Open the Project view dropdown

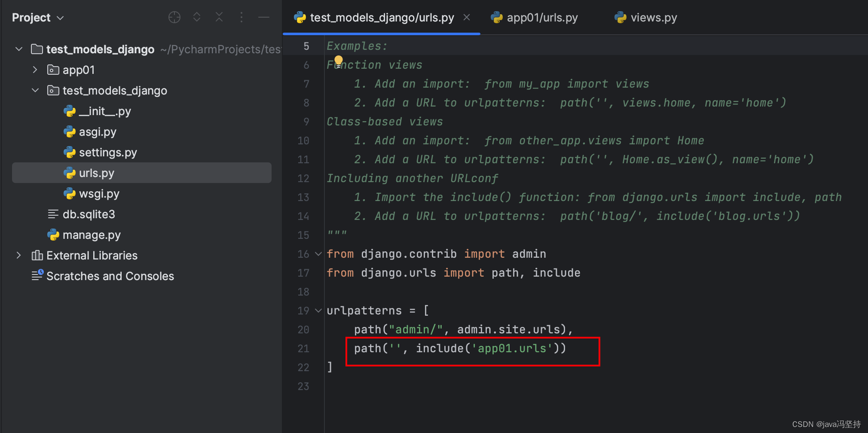point(38,18)
